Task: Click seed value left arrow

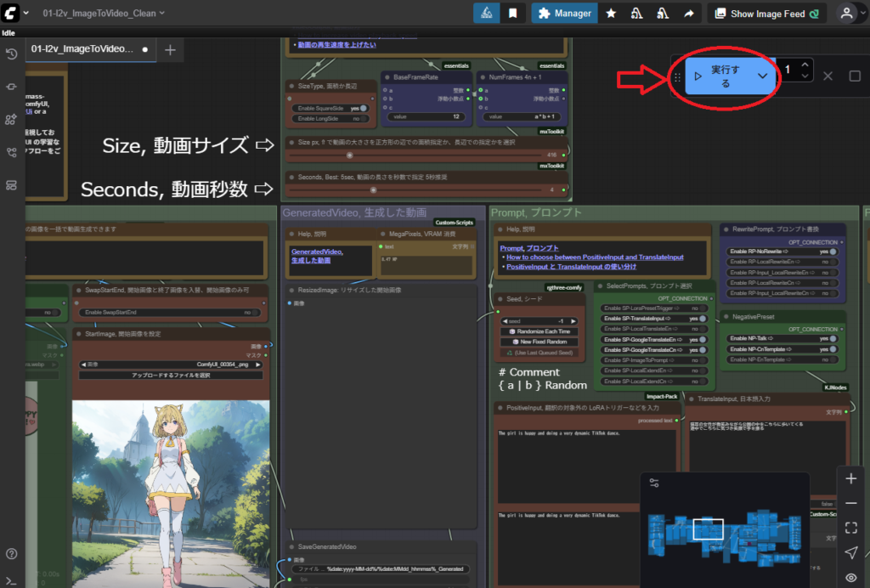Action: (x=505, y=321)
